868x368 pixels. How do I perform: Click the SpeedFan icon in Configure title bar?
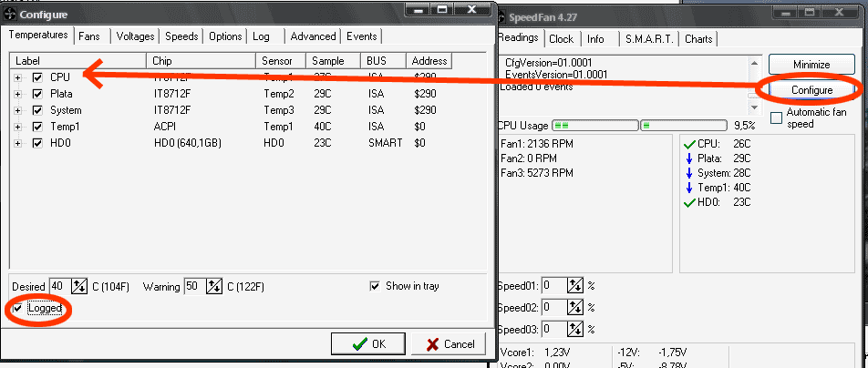11,15
